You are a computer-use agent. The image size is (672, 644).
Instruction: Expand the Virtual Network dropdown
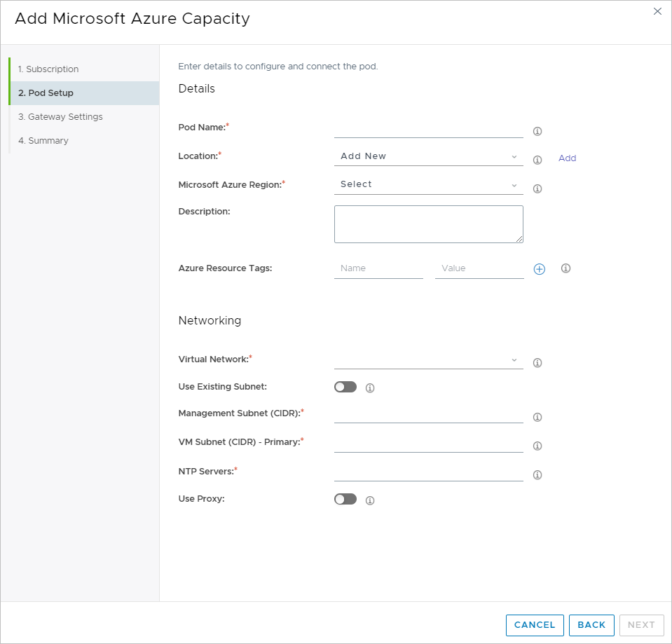[429, 360]
